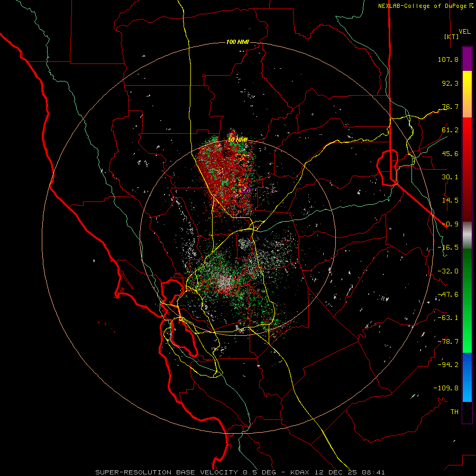Select the green segment of velocity color bar
476x476 pixels.
click(467, 300)
